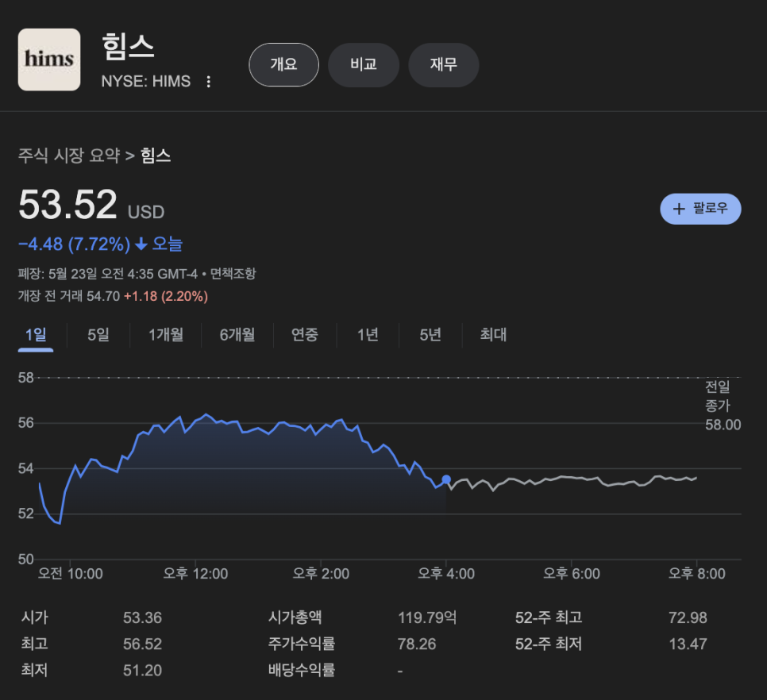767x700 pixels.
Task: Click the 시가총액 label
Action: coord(295,617)
